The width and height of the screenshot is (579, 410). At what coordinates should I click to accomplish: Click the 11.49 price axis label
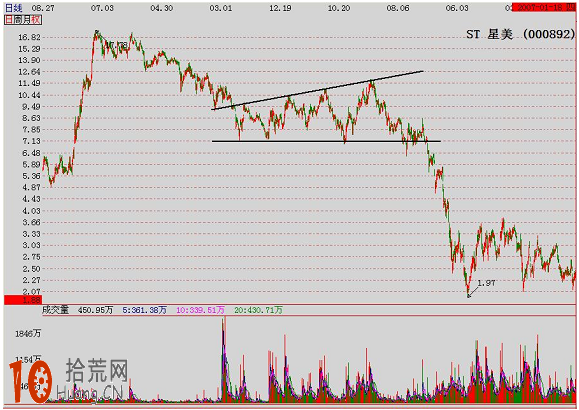(x=29, y=83)
